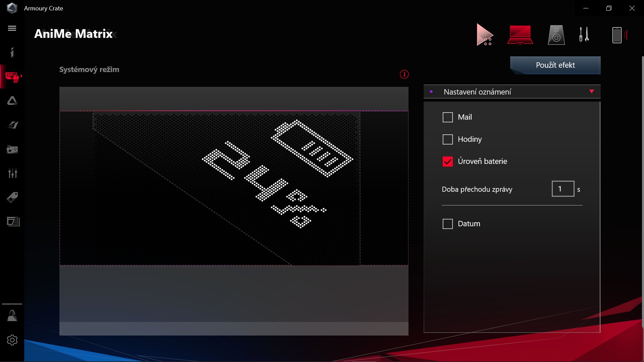Uncheck the Úroveň baterie checkbox
The image size is (644, 362).
tap(447, 162)
